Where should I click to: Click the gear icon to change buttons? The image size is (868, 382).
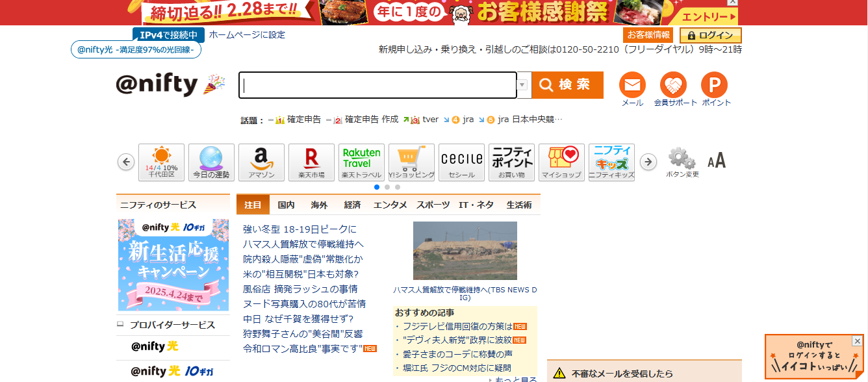[682, 159]
